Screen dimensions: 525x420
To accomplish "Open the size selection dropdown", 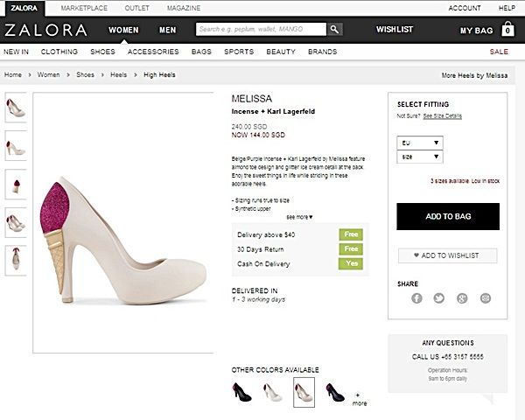I will (420, 157).
